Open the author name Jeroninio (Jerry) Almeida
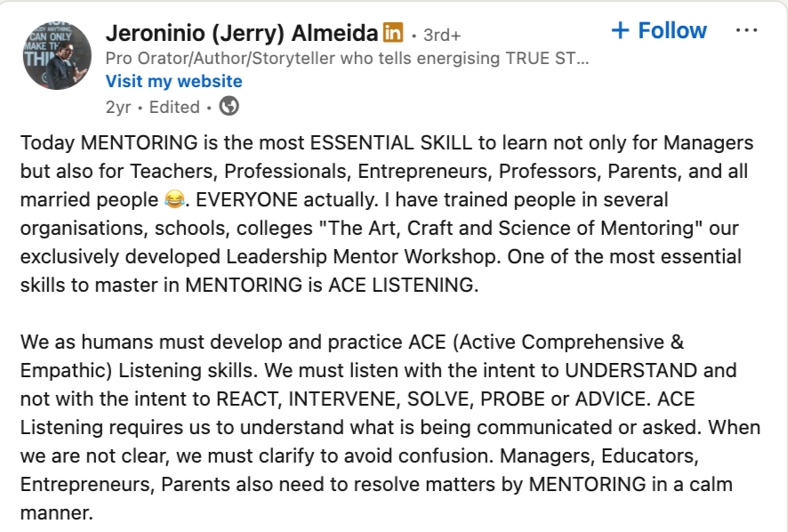Viewport: 788px width, 532px height. tap(242, 33)
